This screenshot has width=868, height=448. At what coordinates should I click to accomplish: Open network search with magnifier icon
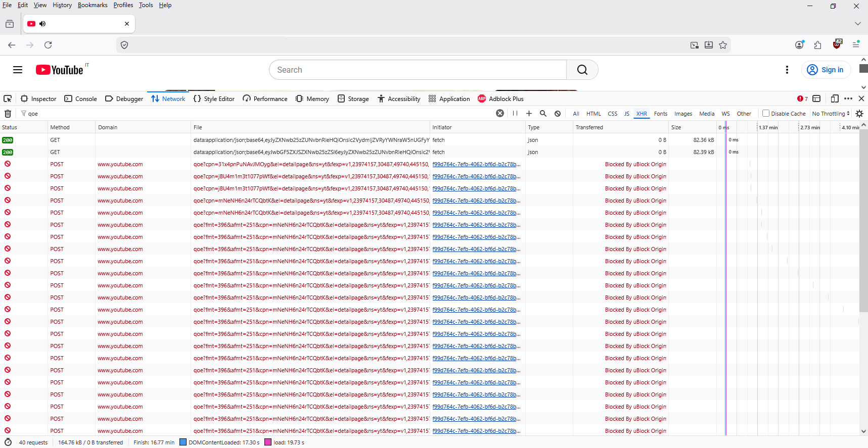point(543,113)
